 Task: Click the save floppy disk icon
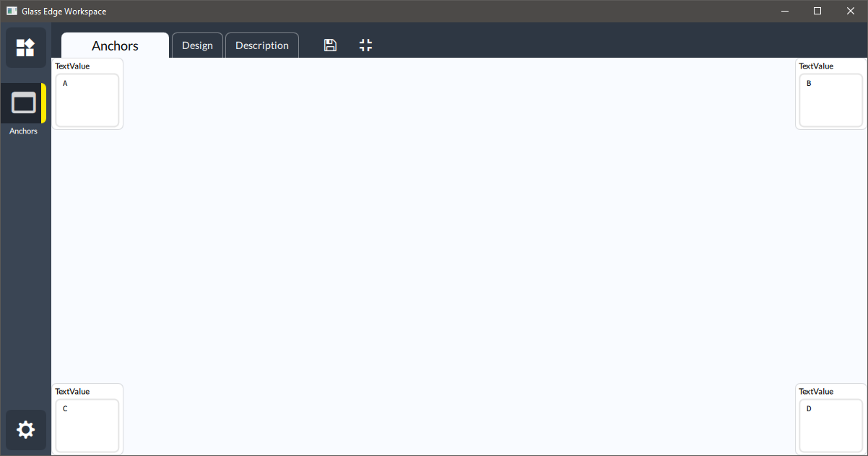[330, 45]
